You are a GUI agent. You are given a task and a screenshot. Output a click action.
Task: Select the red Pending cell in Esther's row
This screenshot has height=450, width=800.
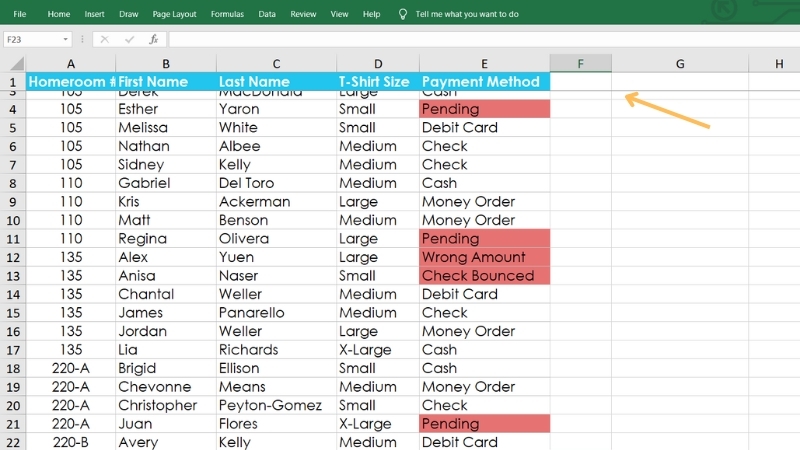click(x=484, y=109)
